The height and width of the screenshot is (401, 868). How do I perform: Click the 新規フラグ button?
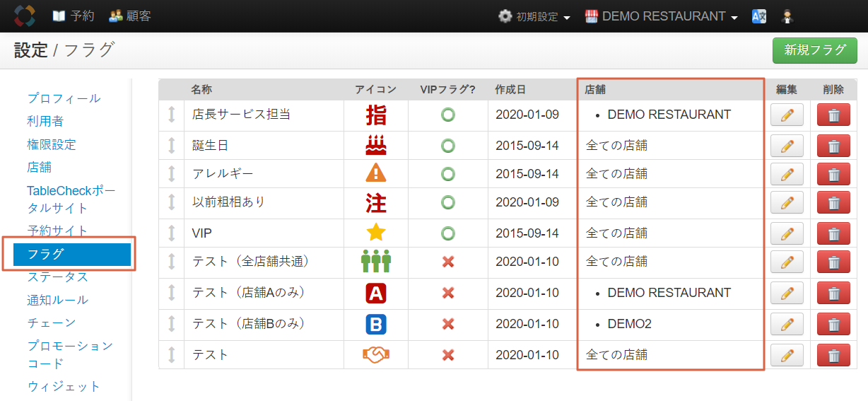814,50
